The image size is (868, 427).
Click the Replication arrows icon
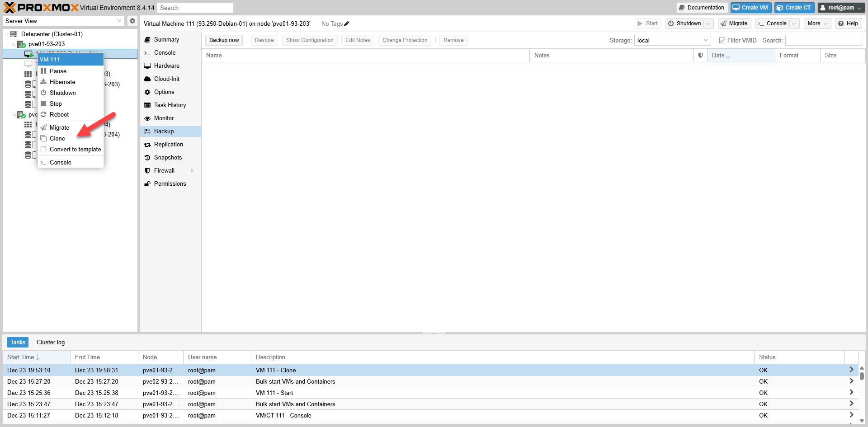pyautogui.click(x=147, y=145)
